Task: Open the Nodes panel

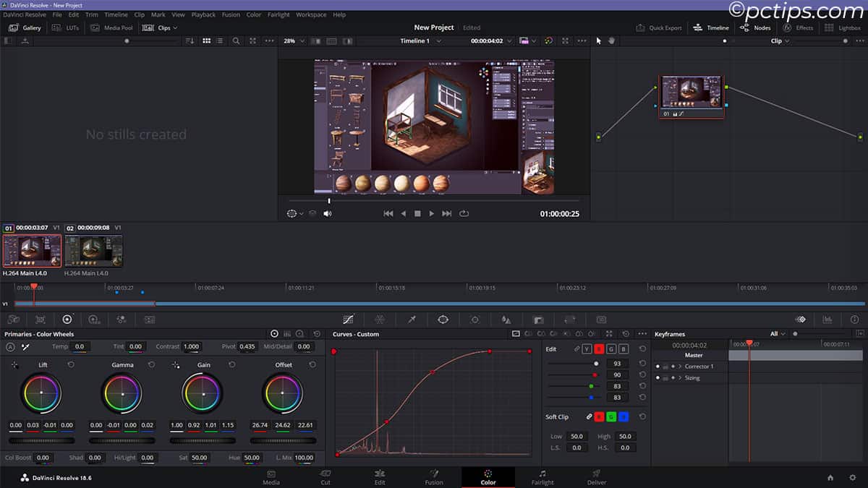Action: click(x=755, y=27)
